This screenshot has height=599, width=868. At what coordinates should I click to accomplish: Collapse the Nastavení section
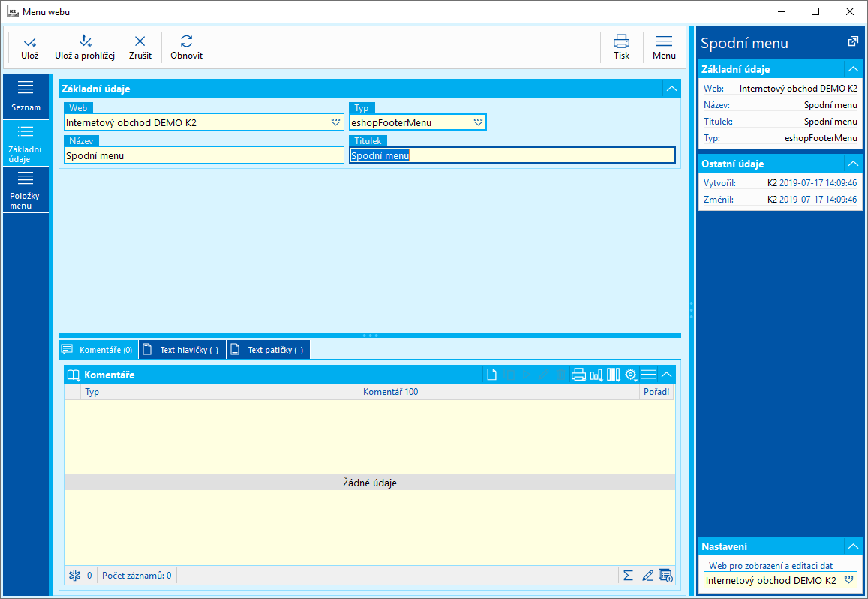tap(853, 546)
